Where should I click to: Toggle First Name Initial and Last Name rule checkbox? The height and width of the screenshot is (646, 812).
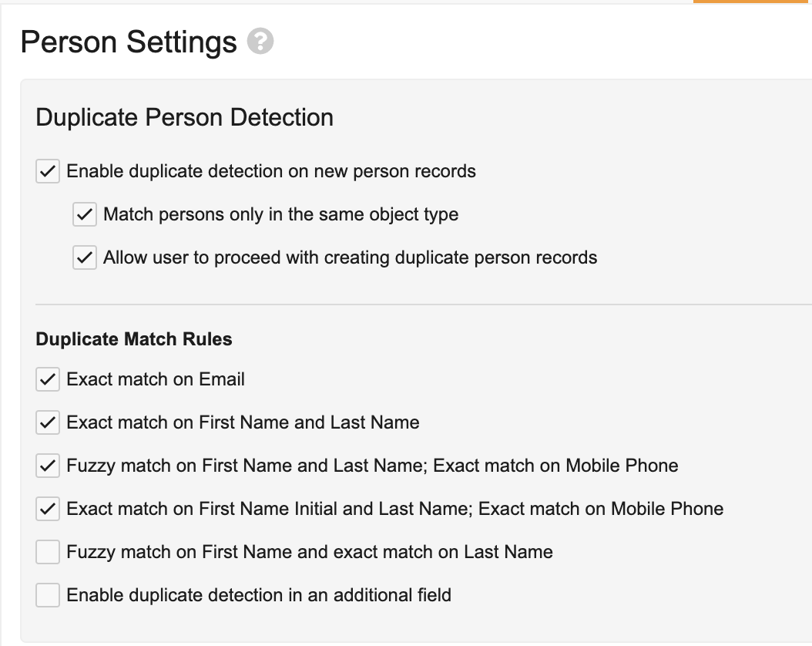point(48,509)
